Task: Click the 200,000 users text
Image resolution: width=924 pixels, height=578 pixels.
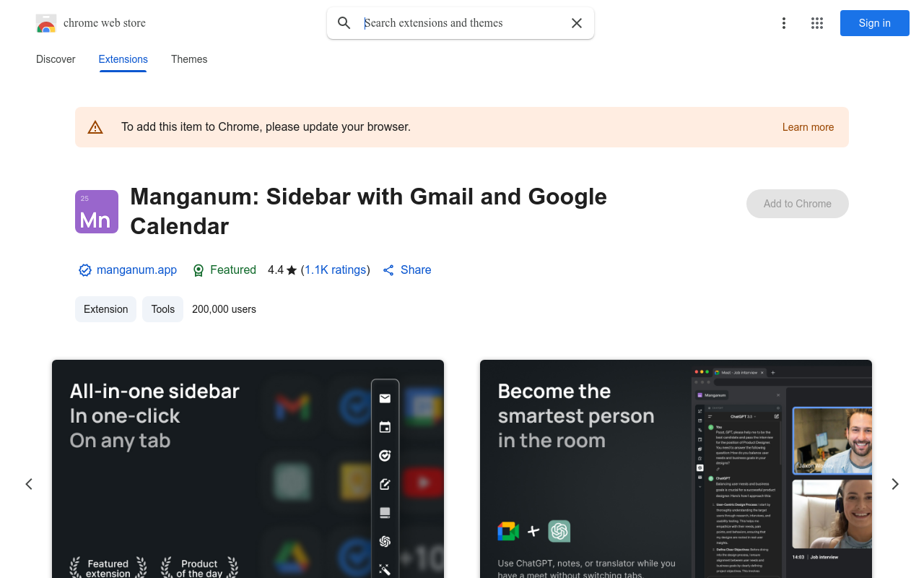Action: pyautogui.click(x=224, y=309)
